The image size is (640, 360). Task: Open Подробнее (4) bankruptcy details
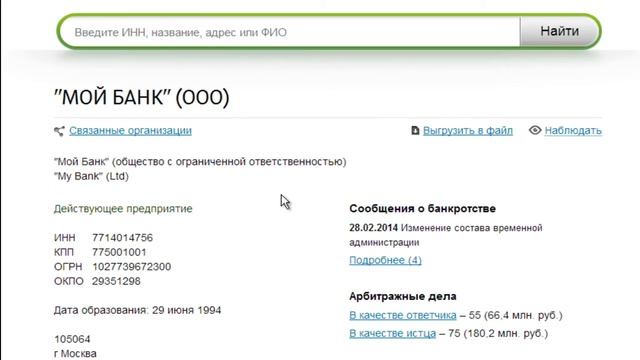tap(385, 260)
